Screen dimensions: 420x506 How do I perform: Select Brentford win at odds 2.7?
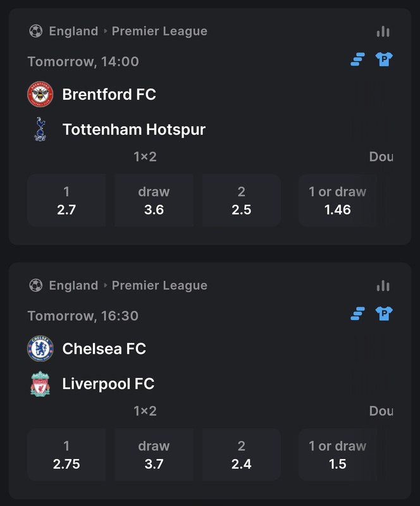(66, 201)
